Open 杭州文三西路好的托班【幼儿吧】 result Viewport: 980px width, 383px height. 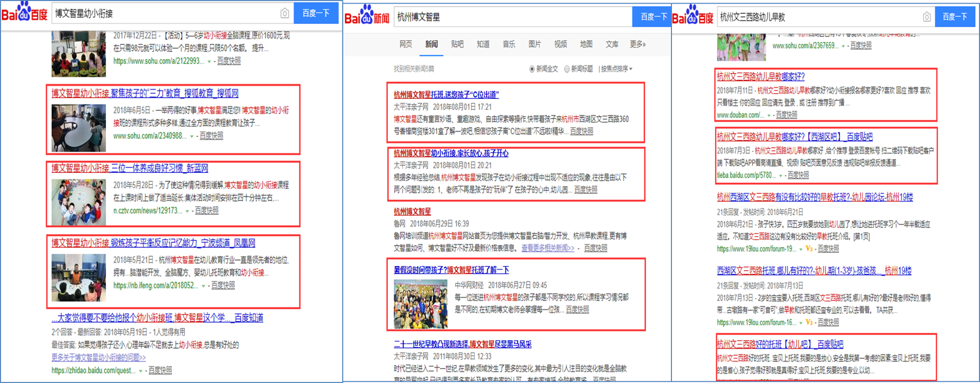click(780, 344)
